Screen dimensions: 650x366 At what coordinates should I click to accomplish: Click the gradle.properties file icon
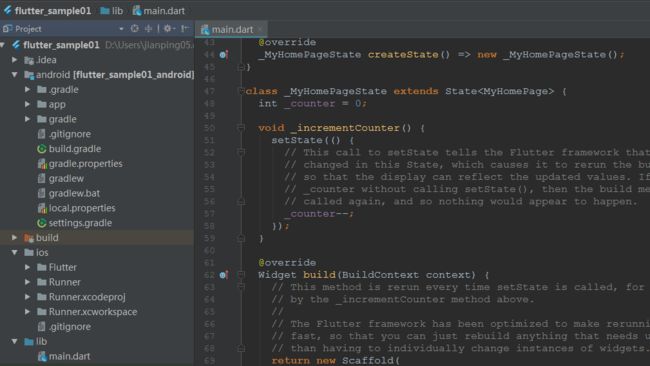tap(41, 164)
